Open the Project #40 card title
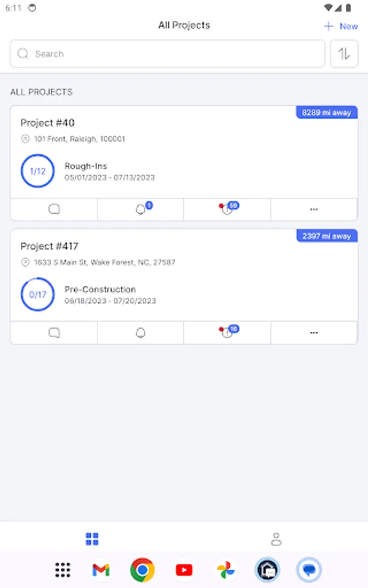368x588 pixels. click(47, 123)
